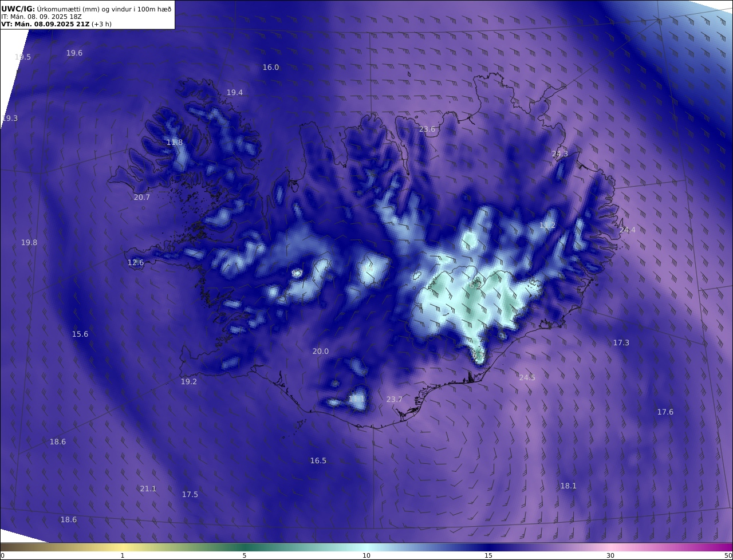Click the 19.3 value label
The image size is (733, 560).
[x=10, y=119]
